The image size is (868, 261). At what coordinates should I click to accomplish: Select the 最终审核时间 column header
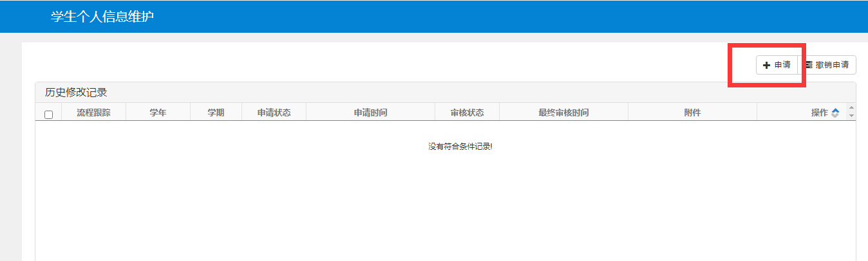(563, 113)
